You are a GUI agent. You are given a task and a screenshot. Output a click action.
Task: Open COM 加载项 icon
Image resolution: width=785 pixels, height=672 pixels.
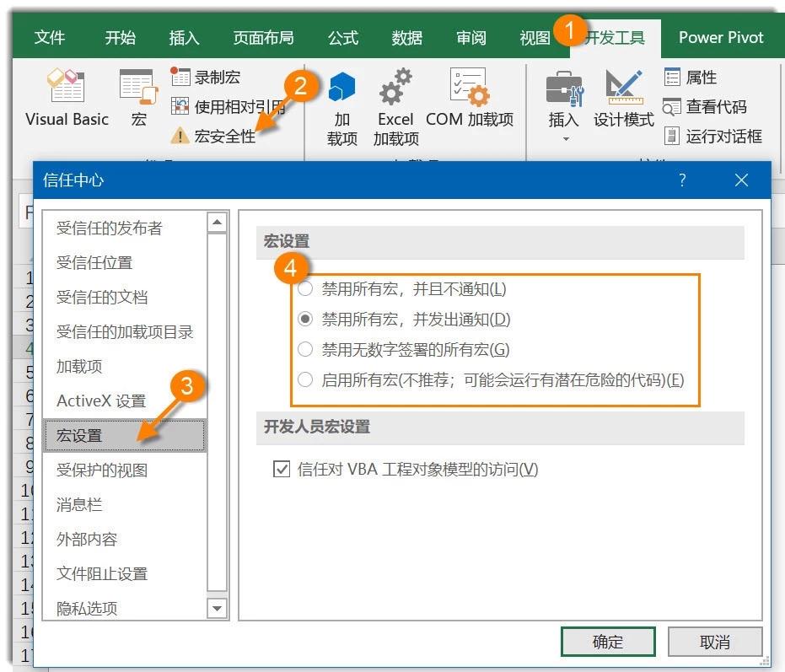(469, 87)
